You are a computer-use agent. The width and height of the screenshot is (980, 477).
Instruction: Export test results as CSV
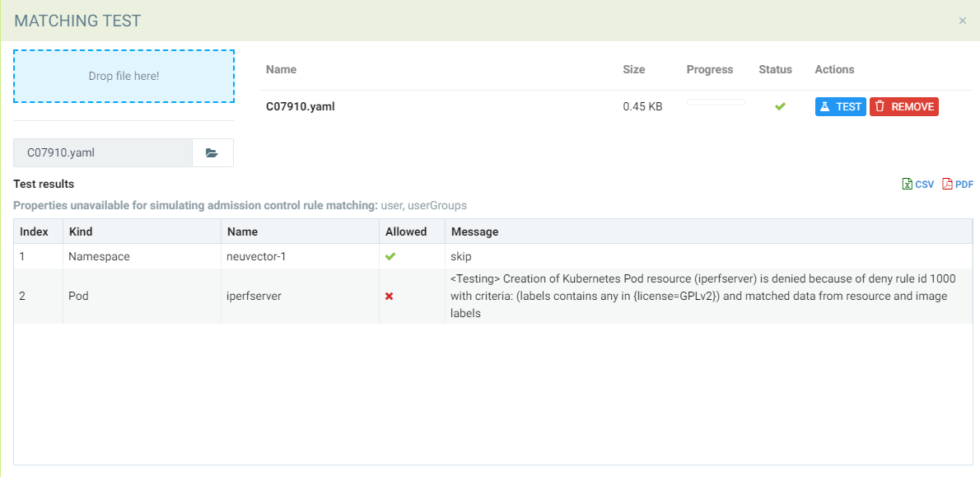[x=918, y=185]
